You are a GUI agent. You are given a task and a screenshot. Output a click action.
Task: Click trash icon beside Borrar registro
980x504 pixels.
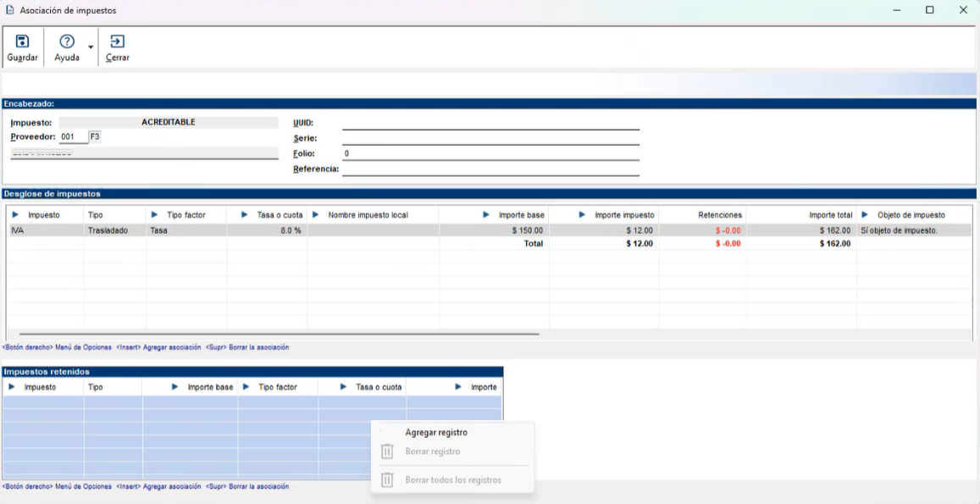pyautogui.click(x=387, y=451)
